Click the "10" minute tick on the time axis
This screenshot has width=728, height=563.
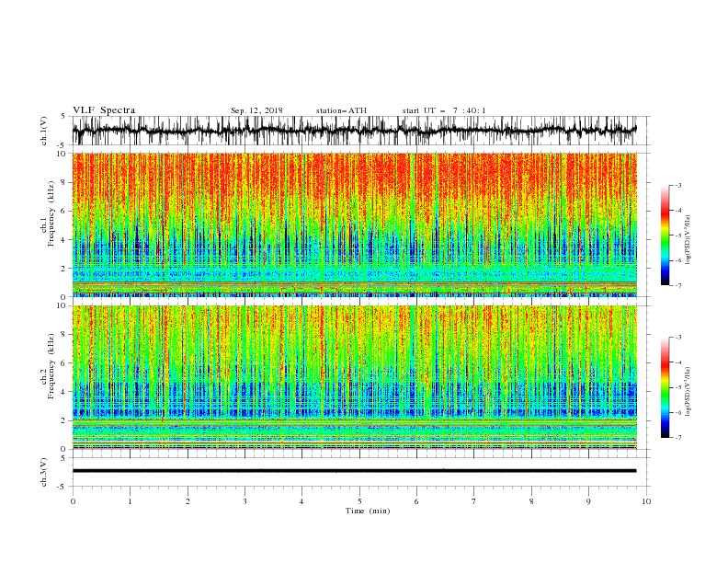[646, 501]
